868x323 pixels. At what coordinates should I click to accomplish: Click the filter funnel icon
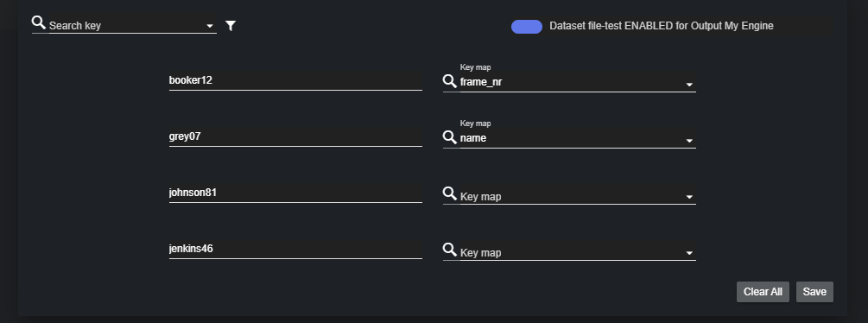tap(231, 25)
